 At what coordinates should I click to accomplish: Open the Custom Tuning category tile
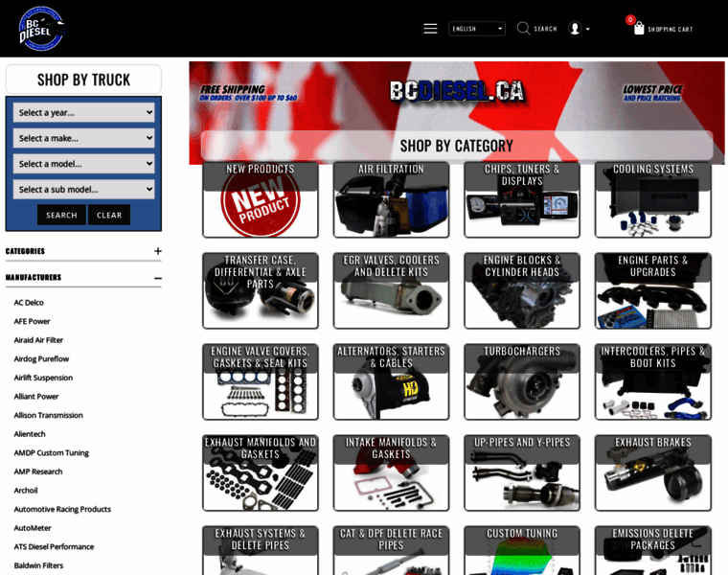coord(522,550)
